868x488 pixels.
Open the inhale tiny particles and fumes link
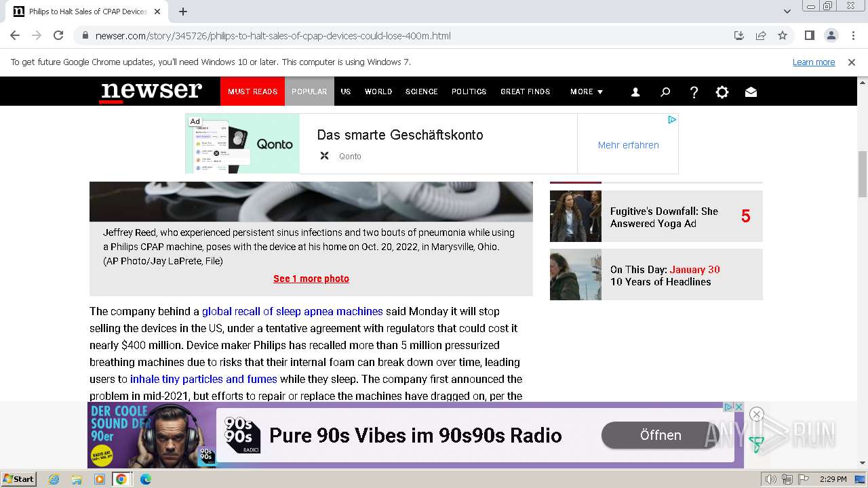[x=203, y=380]
